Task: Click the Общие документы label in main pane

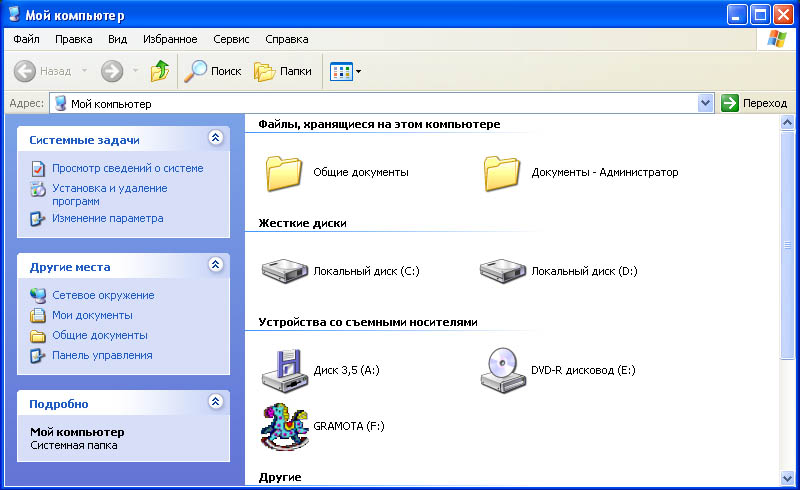Action: click(361, 172)
